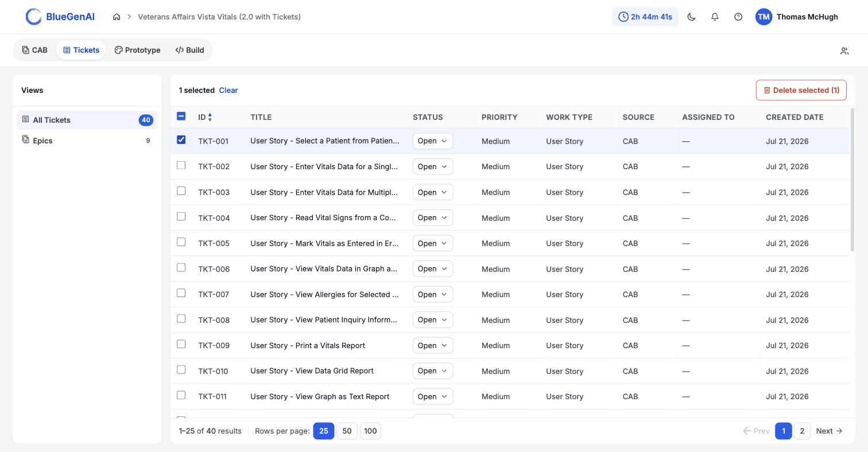Clear the current selection

(228, 90)
